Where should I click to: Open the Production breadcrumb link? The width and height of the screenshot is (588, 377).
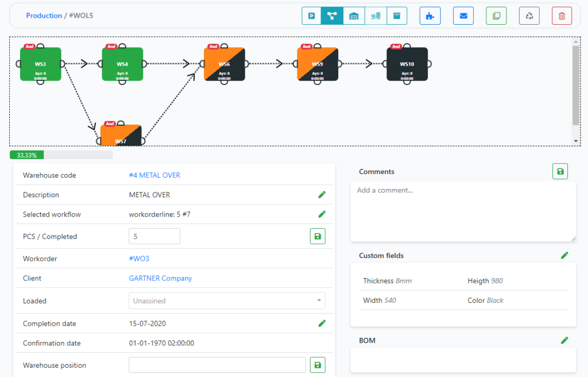[x=44, y=16]
